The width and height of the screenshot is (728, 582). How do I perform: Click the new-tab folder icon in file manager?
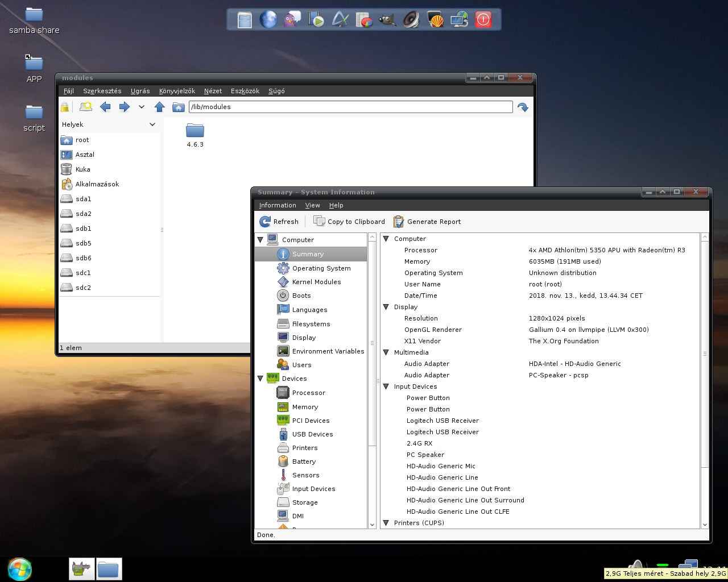tap(86, 107)
